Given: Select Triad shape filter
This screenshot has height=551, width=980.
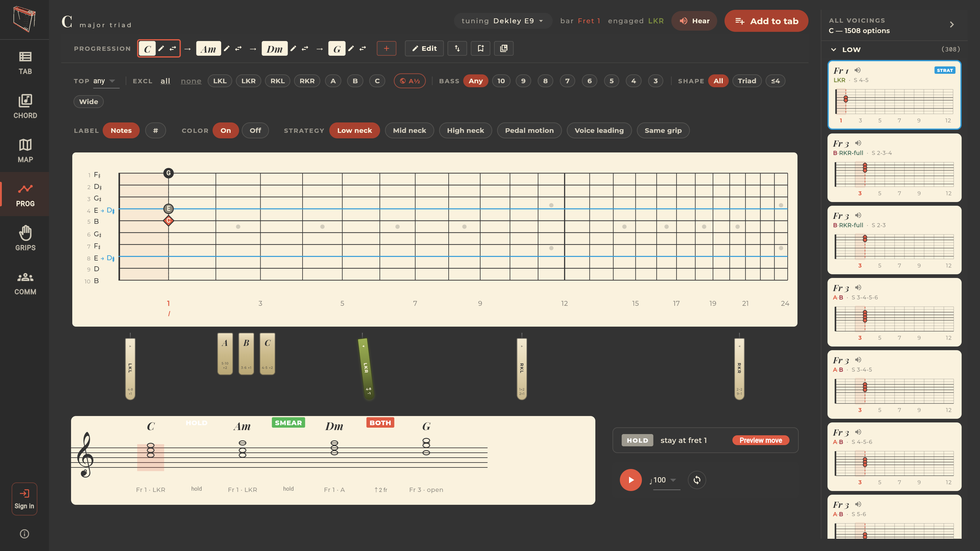Looking at the screenshot, I should tap(747, 81).
